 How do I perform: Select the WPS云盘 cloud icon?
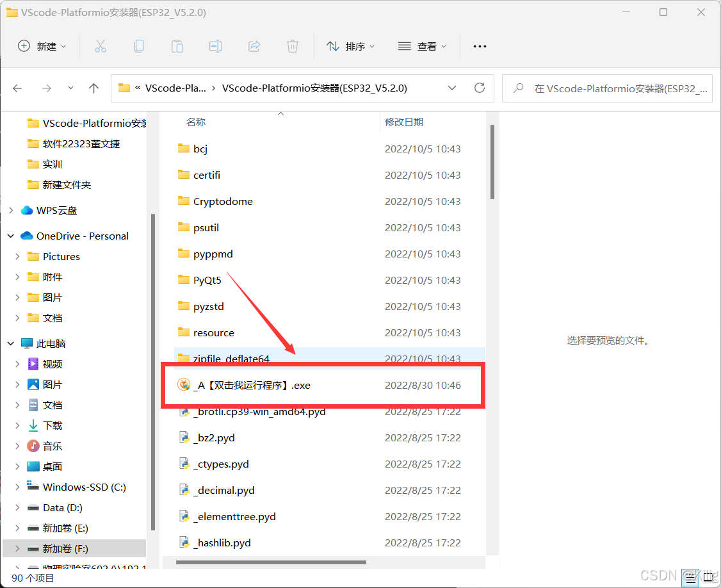pos(27,210)
